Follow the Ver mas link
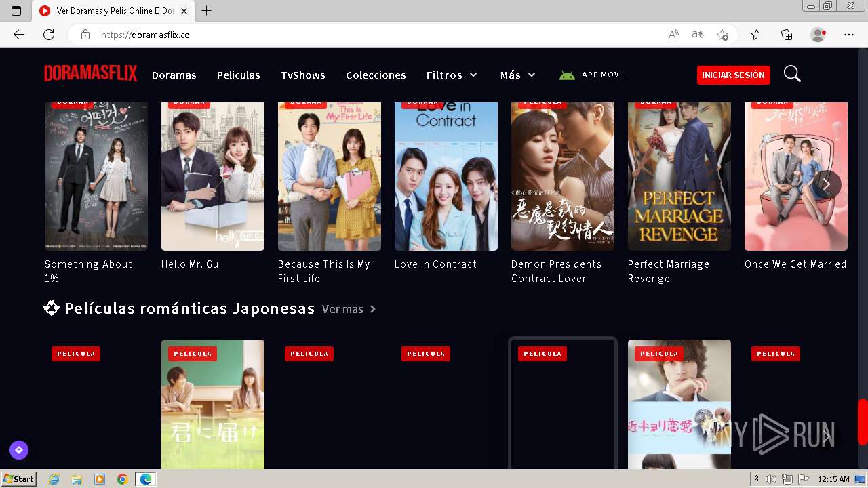The width and height of the screenshot is (868, 488). click(349, 309)
